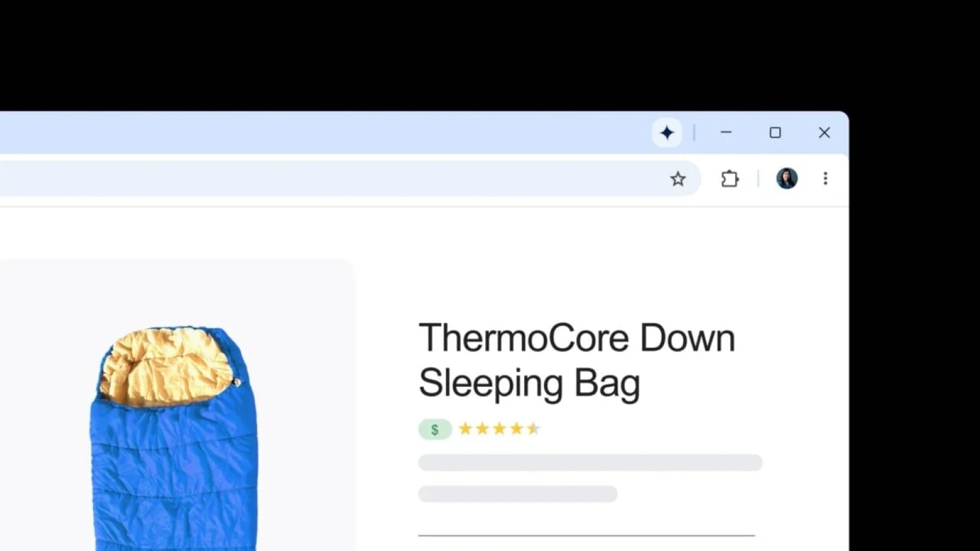
Task: Open the Extensions puzzle-piece menu
Action: pyautogui.click(x=729, y=179)
